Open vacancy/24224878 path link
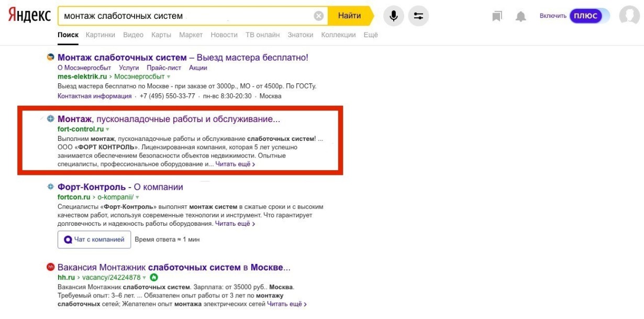The width and height of the screenshot is (644, 319). click(x=111, y=277)
